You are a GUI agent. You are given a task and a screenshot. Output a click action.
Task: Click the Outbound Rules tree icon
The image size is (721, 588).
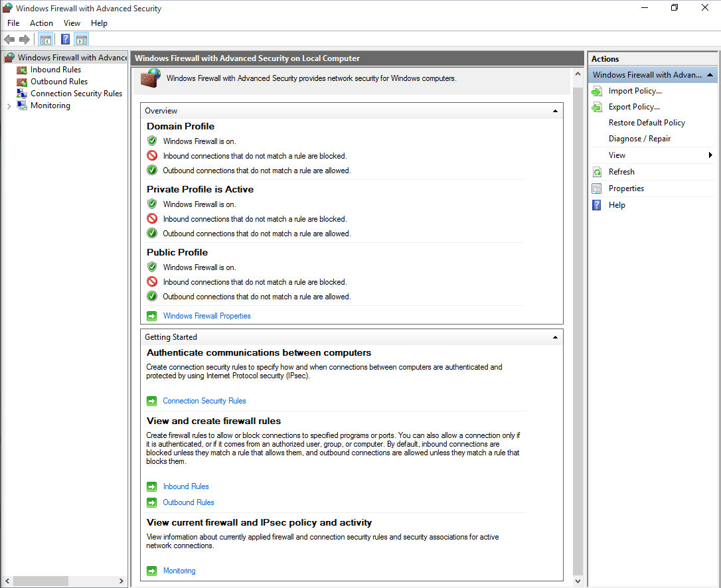pos(22,82)
